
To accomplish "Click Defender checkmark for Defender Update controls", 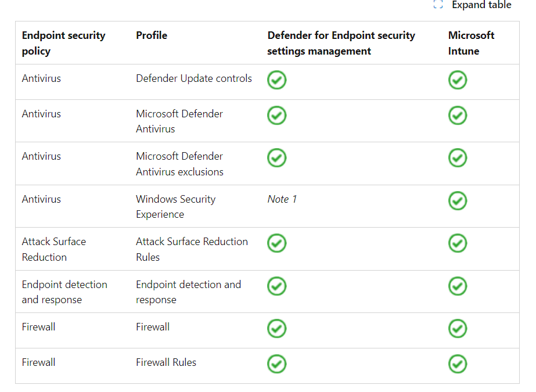I will [x=276, y=80].
